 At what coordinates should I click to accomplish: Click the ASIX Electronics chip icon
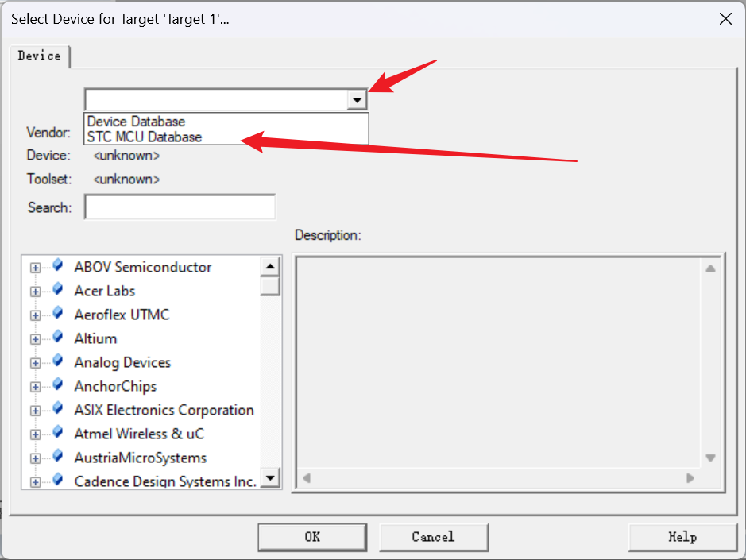point(57,407)
